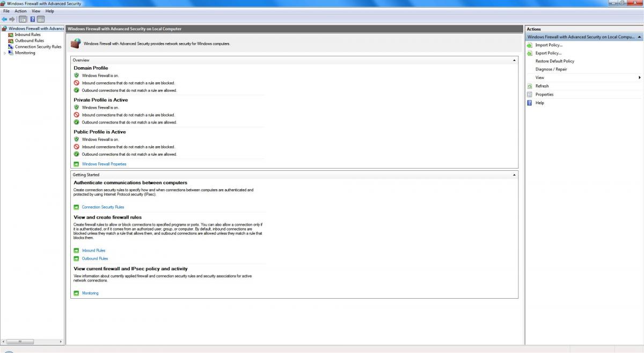Image resolution: width=644 pixels, height=353 pixels.
Task: Click the Monitoring tree icon
Action: click(11, 53)
